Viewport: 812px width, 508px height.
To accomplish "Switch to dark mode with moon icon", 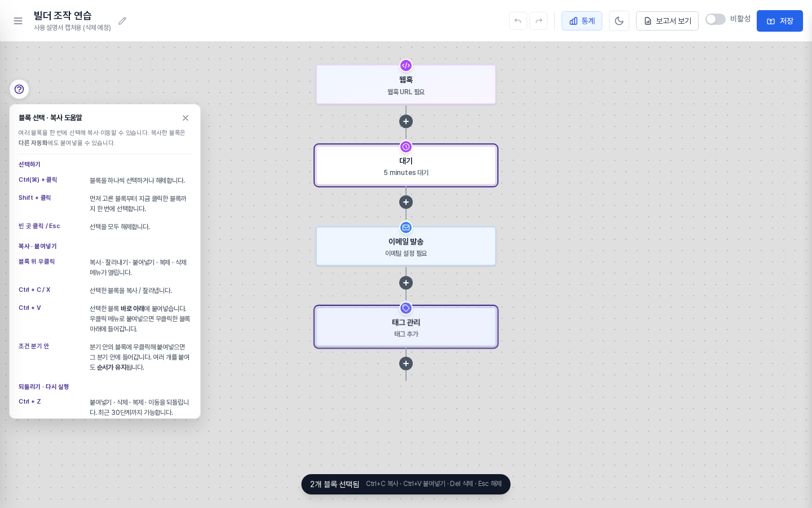I will coord(619,21).
